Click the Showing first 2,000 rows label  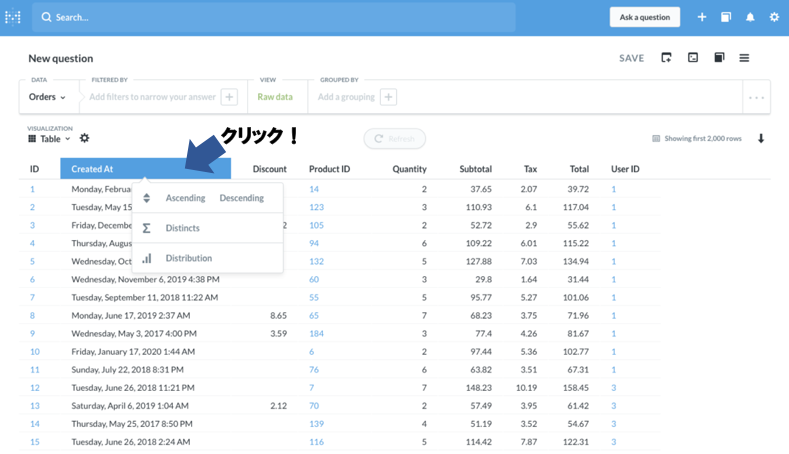702,138
